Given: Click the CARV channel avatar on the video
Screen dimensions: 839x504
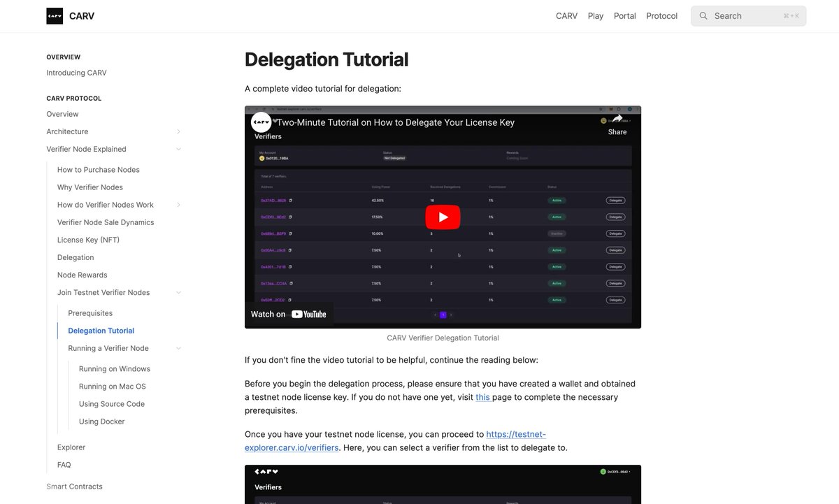Looking at the screenshot, I should [x=261, y=122].
